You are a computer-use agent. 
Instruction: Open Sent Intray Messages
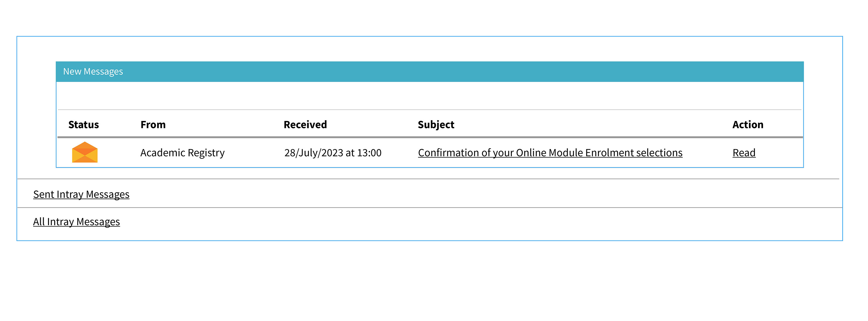tap(81, 194)
